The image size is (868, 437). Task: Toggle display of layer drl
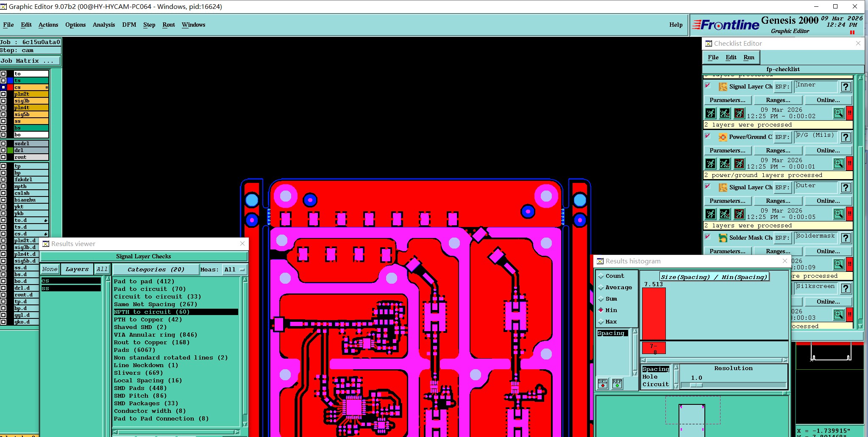3,150
